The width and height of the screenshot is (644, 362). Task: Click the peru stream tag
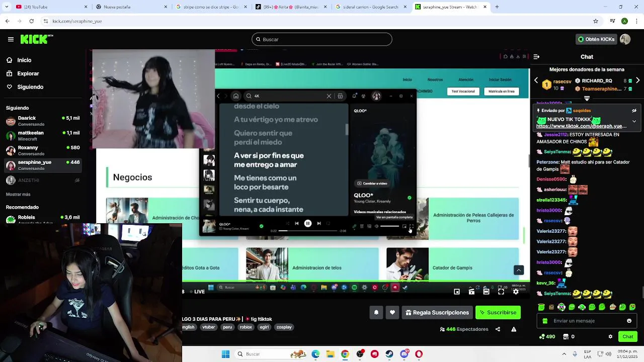click(x=227, y=327)
